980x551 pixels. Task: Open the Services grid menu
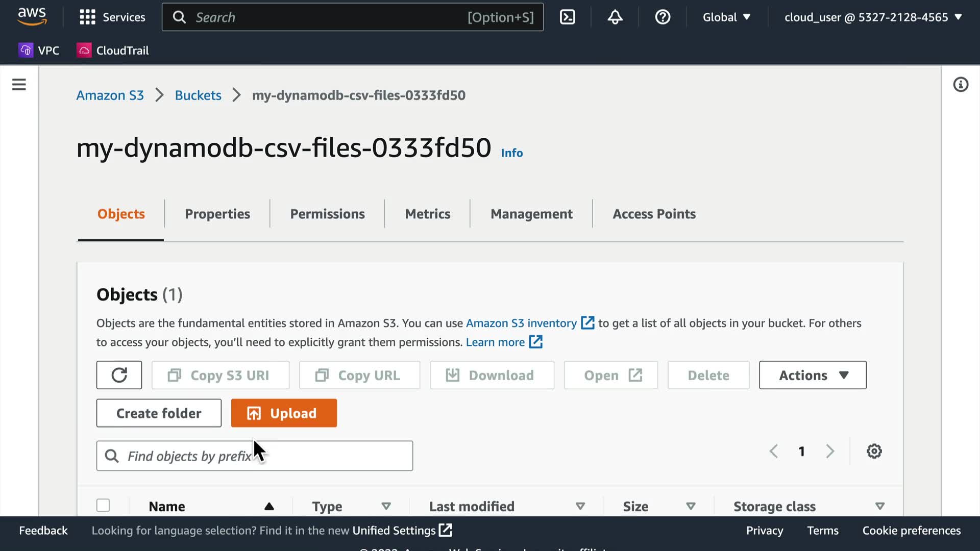pyautogui.click(x=112, y=17)
